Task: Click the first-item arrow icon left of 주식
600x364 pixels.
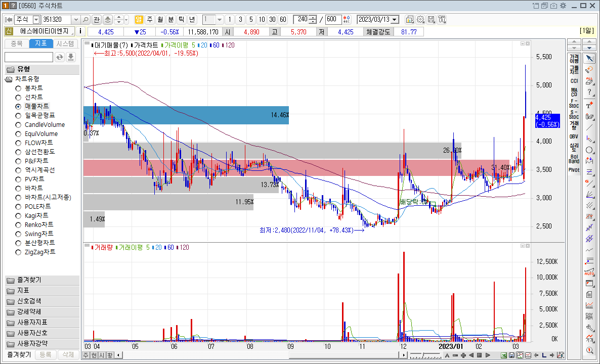Action: coord(8,20)
